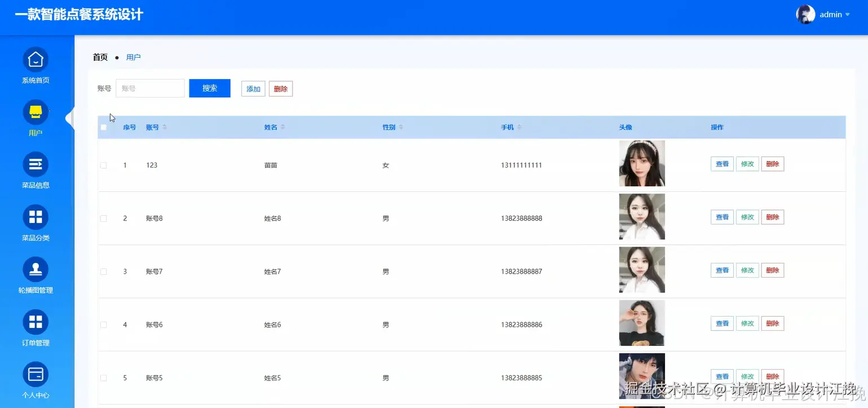Viewport: 868px width, 408px height.
Task: Focus the 账号 search input field
Action: point(150,88)
